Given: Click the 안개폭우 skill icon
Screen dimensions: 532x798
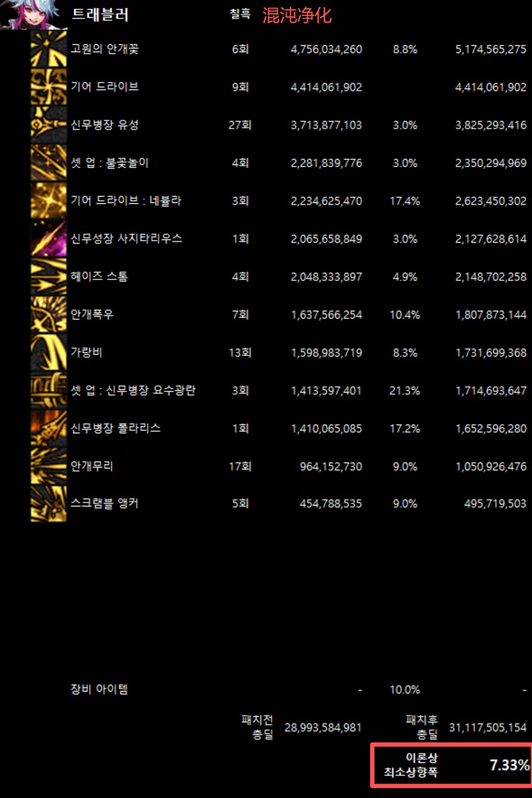Looking at the screenshot, I should [x=49, y=314].
